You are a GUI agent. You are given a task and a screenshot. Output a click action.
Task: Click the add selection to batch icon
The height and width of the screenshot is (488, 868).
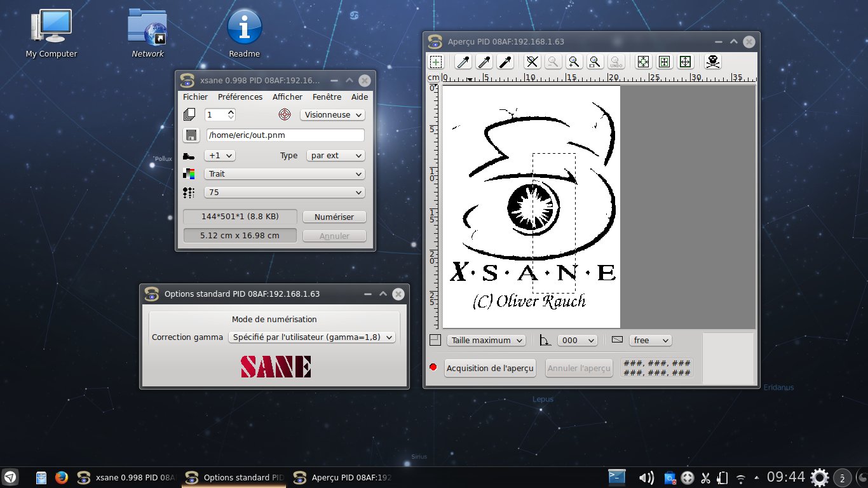tap(436, 62)
